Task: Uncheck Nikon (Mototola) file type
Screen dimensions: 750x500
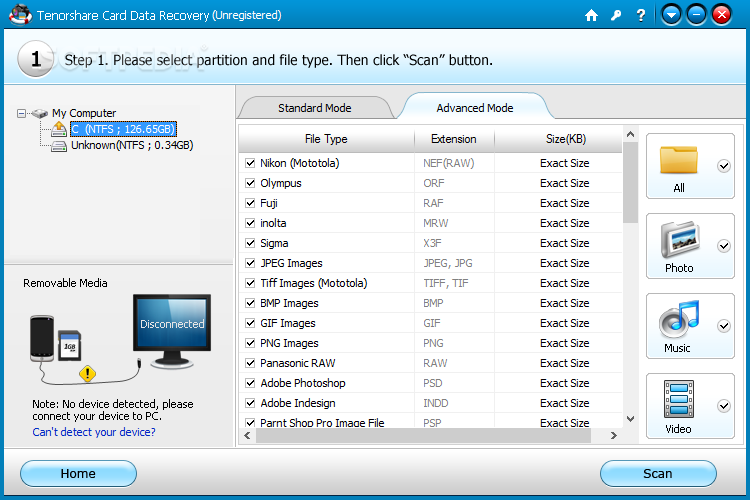Action: coord(250,163)
